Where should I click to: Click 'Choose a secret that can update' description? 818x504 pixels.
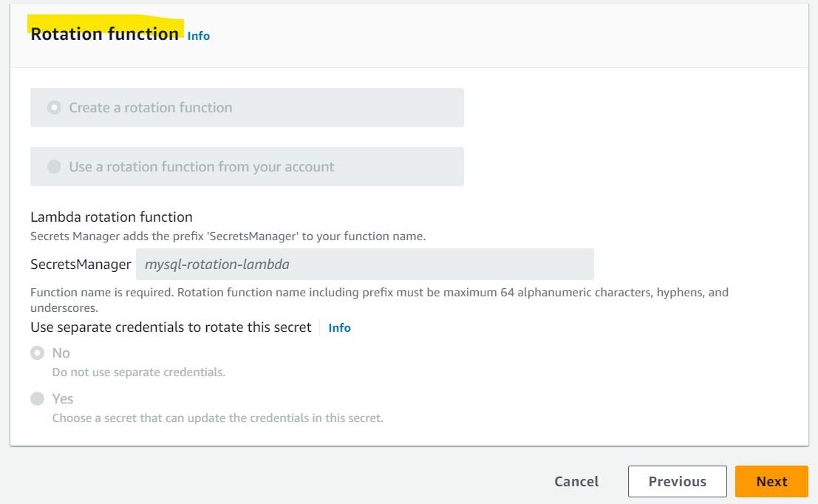217,418
